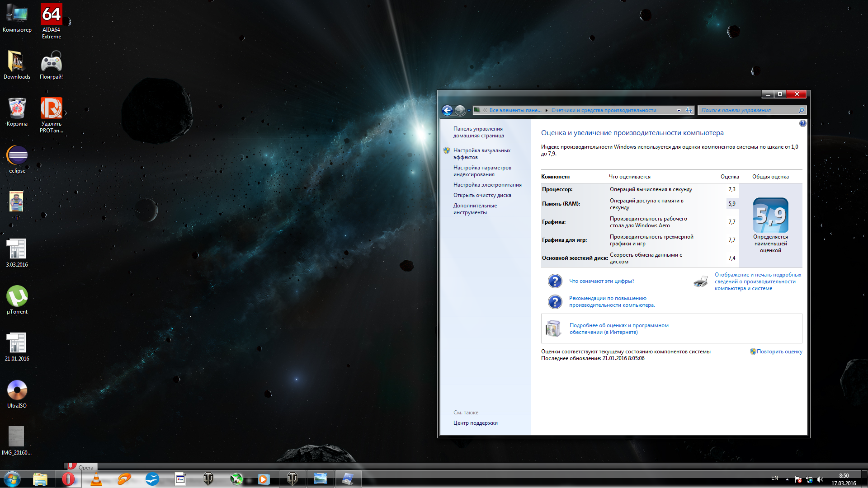Open Подробнее об оценках link
The width and height of the screenshot is (868, 488).
coord(619,328)
